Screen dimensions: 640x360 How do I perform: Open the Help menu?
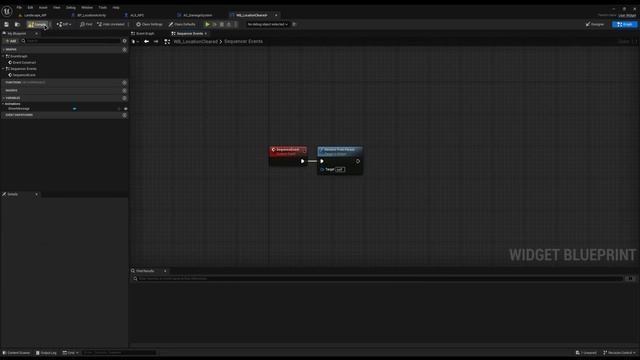(x=116, y=7)
